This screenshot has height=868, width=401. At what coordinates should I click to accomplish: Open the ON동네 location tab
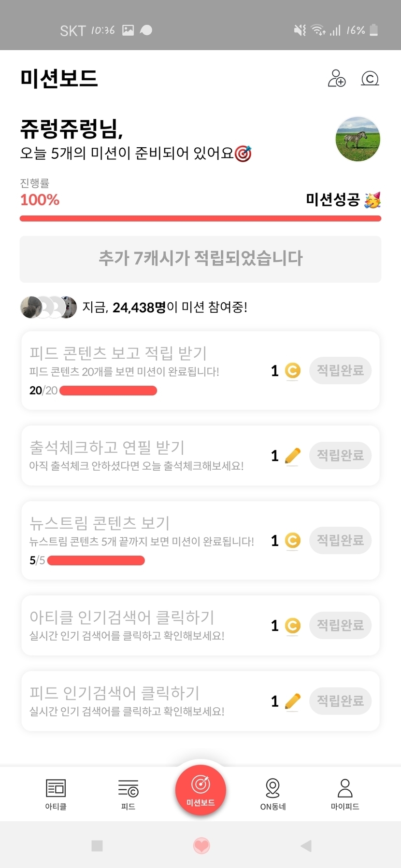[273, 794]
